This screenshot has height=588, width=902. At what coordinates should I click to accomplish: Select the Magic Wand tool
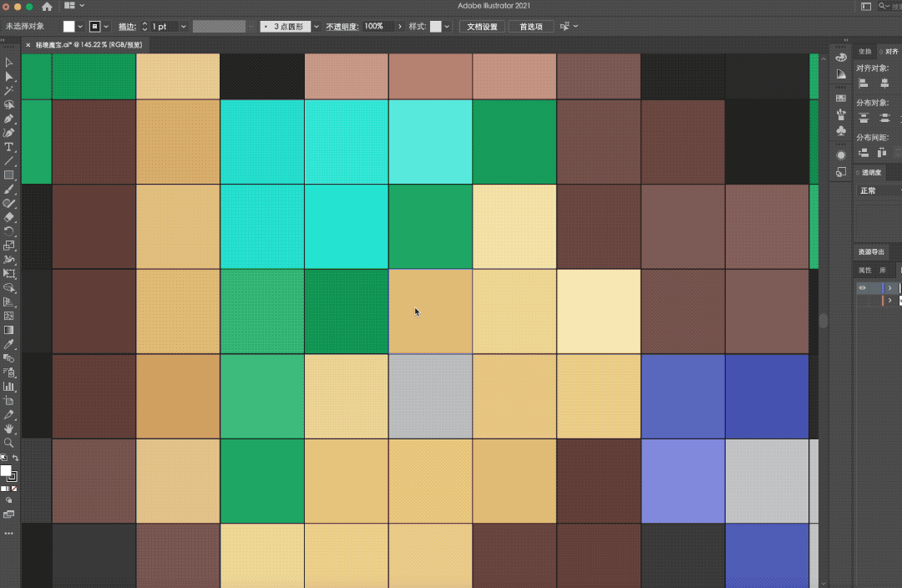coord(8,91)
